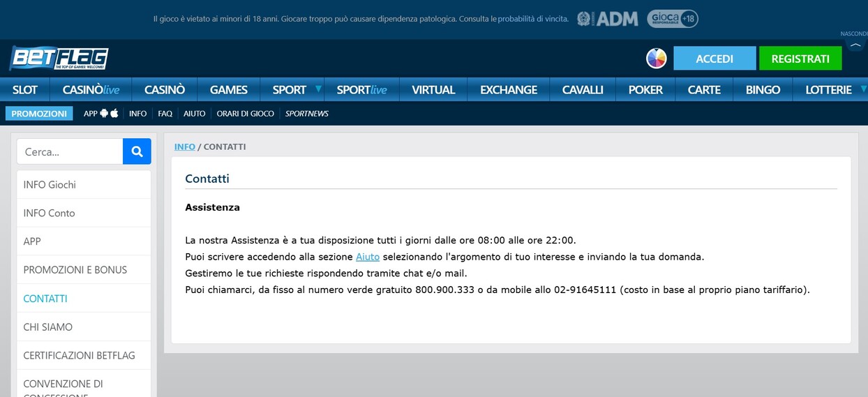Screen dimensions: 868x397
Task: Click AIUTO in the submenu bar
Action: pos(195,113)
